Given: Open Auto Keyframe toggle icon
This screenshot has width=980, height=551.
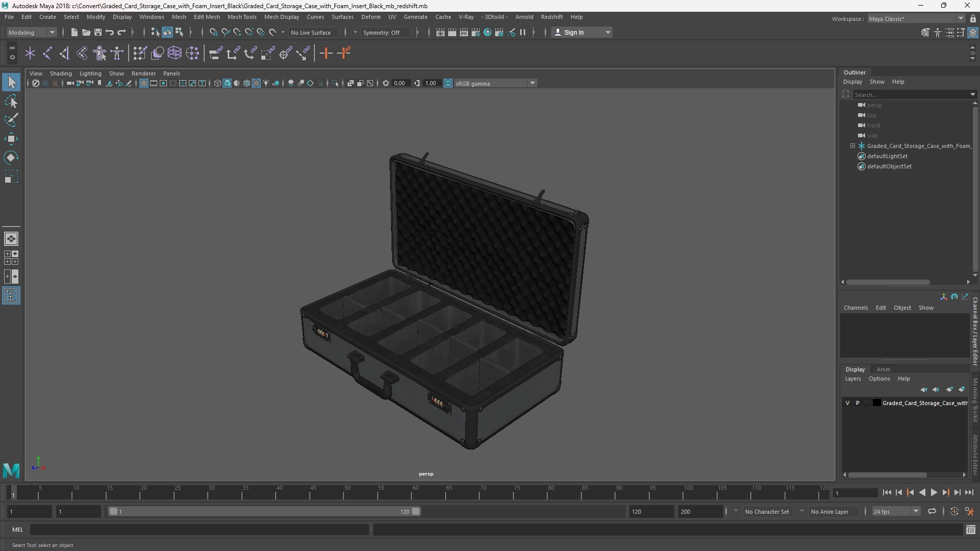Looking at the screenshot, I should click(954, 511).
